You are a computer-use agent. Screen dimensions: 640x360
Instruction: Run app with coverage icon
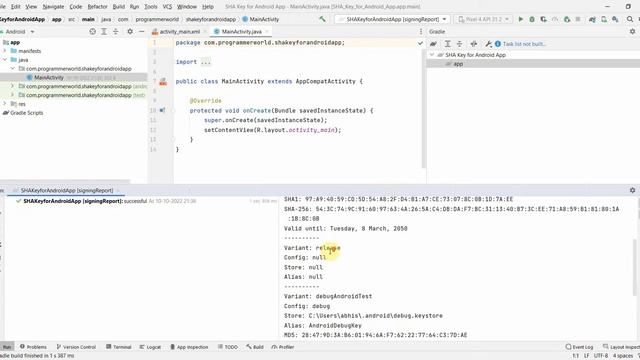click(543, 19)
